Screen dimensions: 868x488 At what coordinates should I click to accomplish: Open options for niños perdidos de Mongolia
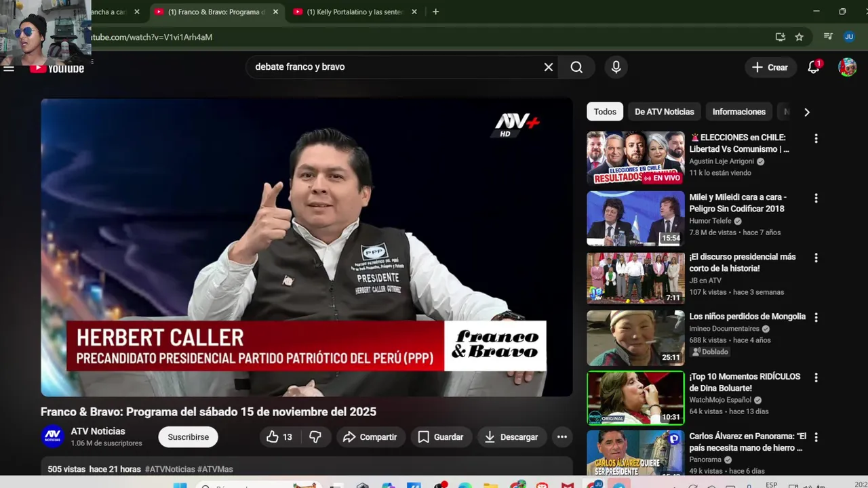[x=816, y=317]
